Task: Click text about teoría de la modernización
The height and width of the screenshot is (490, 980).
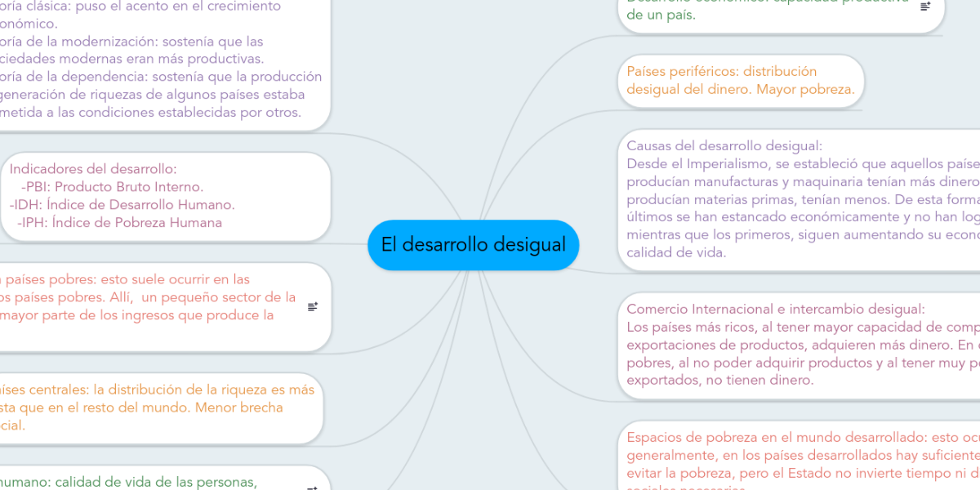Action: [131, 41]
